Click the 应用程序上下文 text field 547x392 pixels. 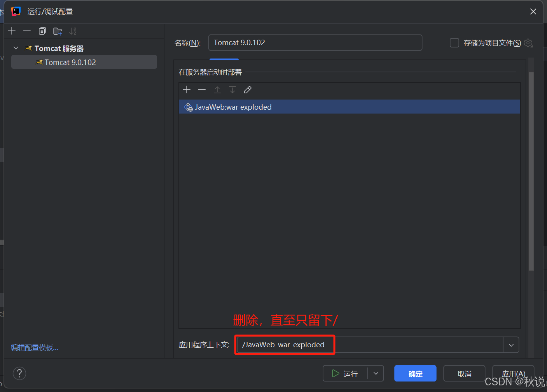[370, 345]
